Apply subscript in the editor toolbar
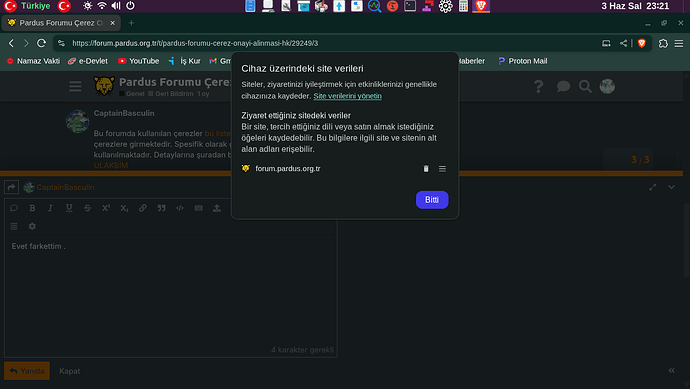 pyautogui.click(x=125, y=208)
